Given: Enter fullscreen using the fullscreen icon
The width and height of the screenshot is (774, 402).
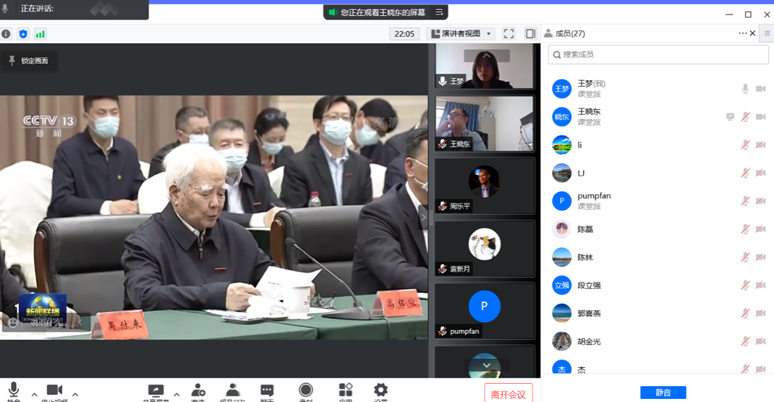Looking at the screenshot, I should [x=508, y=33].
